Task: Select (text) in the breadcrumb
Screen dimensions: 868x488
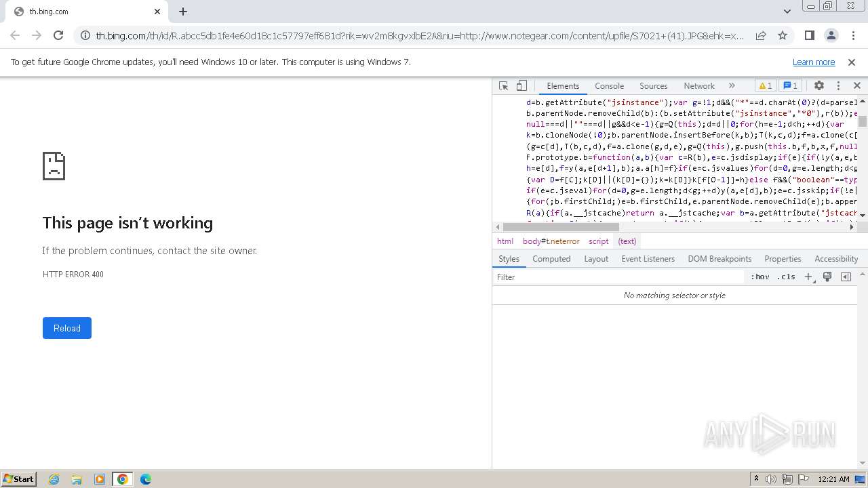Action: coord(627,241)
